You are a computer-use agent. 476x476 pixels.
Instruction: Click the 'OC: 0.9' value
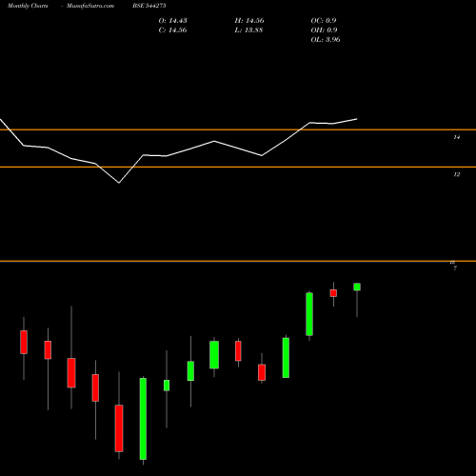[x=324, y=21]
